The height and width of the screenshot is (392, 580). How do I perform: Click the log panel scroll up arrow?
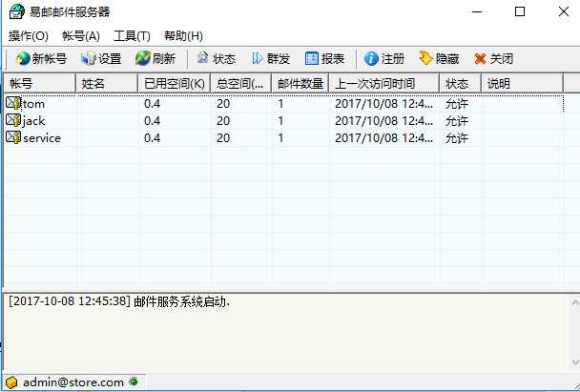(575, 303)
